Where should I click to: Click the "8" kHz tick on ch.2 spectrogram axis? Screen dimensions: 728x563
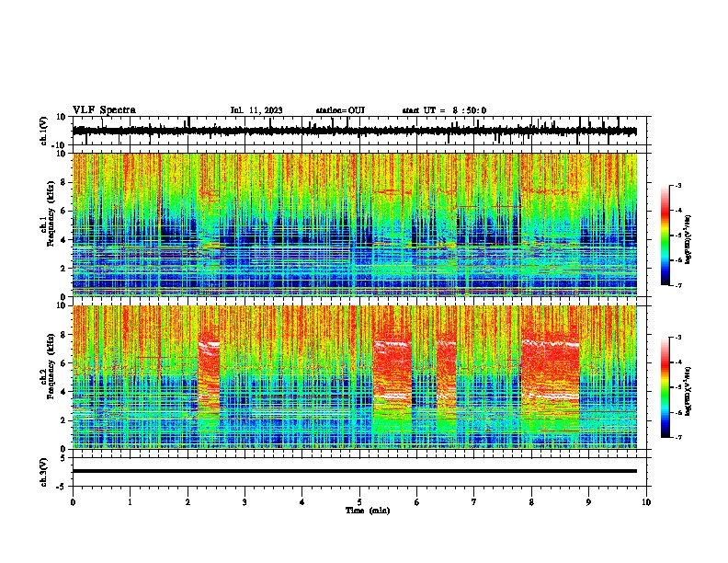coord(63,335)
